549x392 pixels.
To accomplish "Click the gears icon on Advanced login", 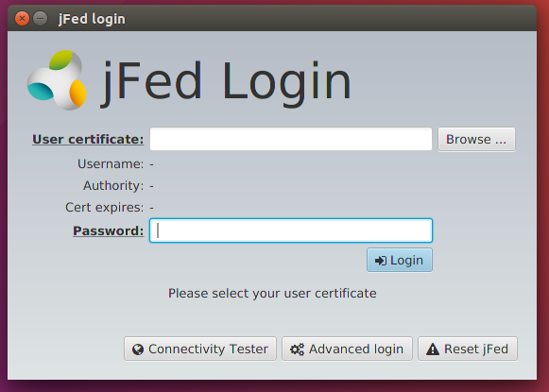I will coord(298,349).
